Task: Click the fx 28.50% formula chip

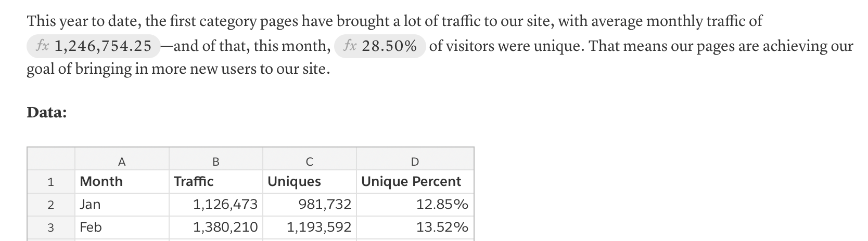Action: (380, 46)
